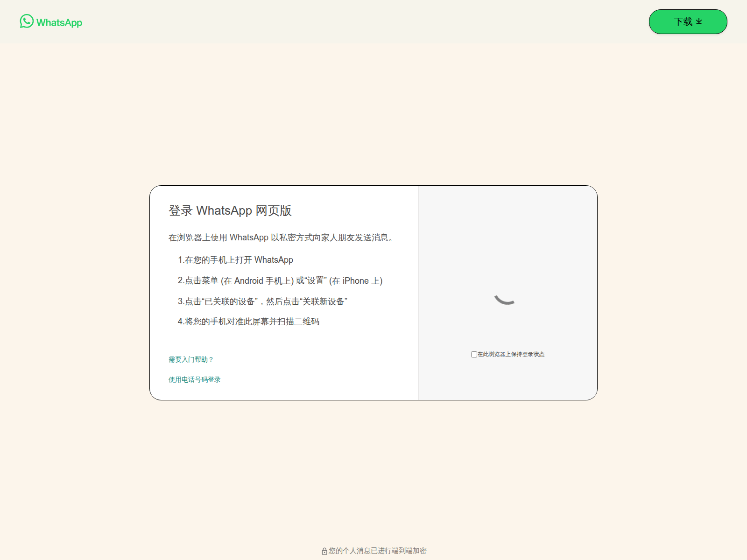Click the 下载 button in the top bar

click(x=688, y=21)
